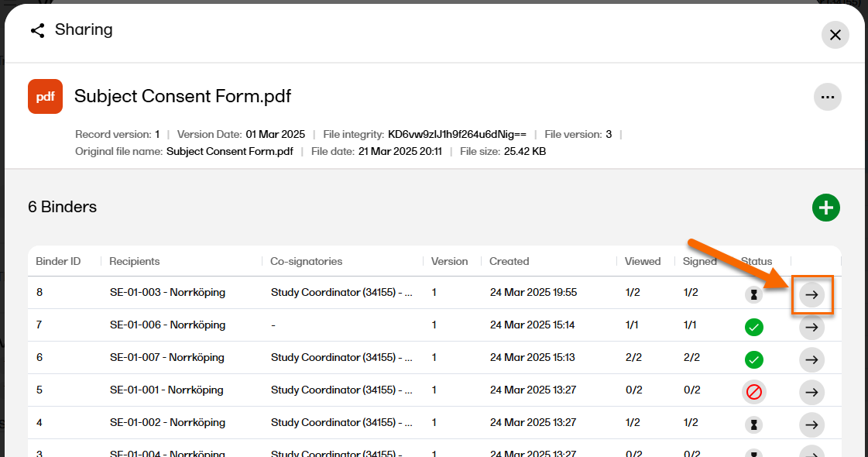Add a new binder with green plus
The height and width of the screenshot is (457, 868).
(826, 208)
